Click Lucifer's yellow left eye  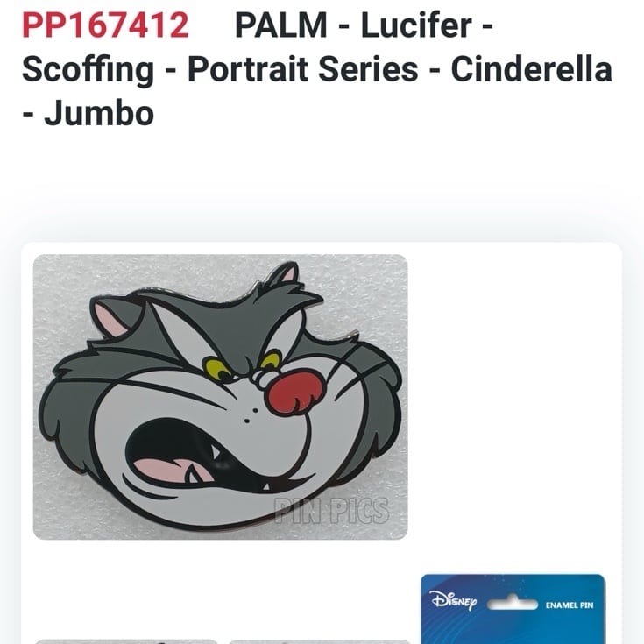217,369
